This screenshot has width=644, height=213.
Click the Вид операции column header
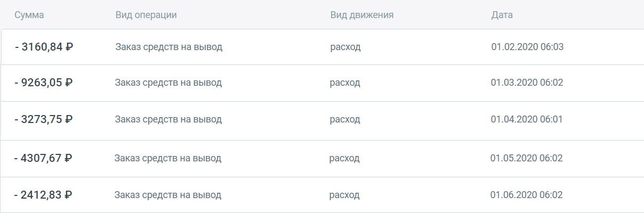pyautogui.click(x=146, y=15)
